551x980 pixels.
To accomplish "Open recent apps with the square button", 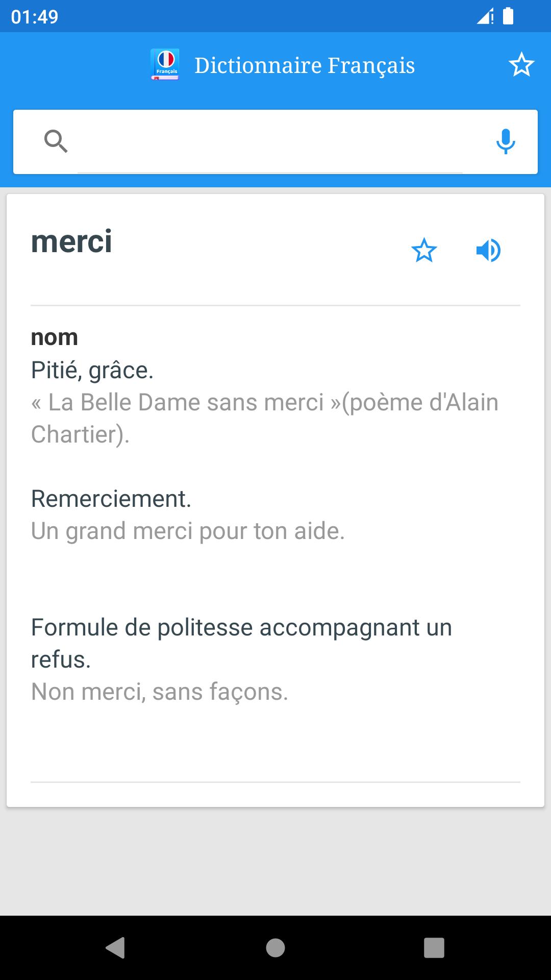I will click(434, 948).
